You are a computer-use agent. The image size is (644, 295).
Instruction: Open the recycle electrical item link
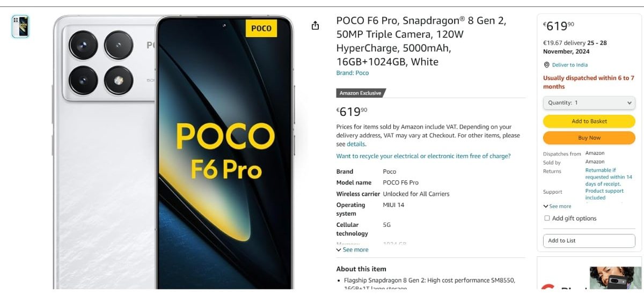423,156
